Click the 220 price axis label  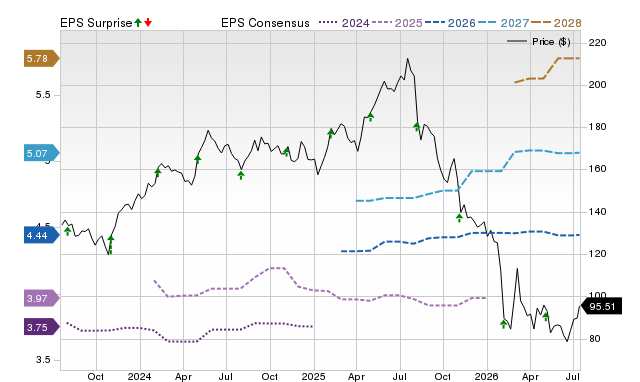pyautogui.click(x=598, y=42)
